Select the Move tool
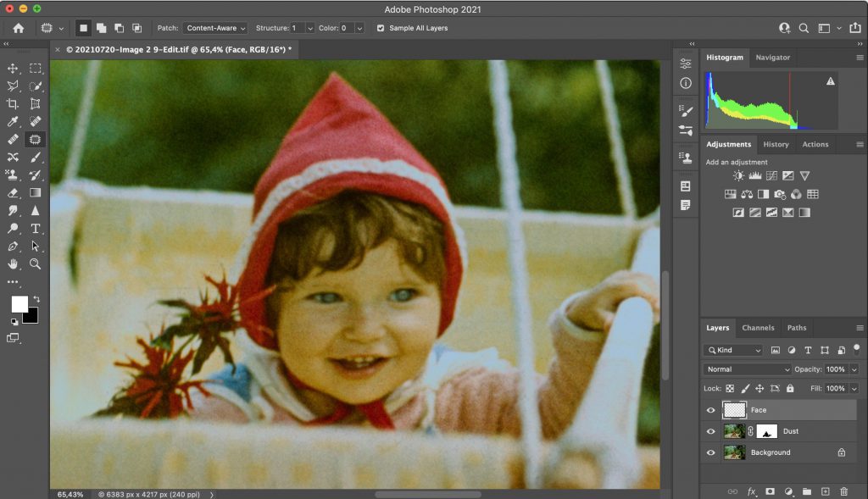 pos(13,69)
